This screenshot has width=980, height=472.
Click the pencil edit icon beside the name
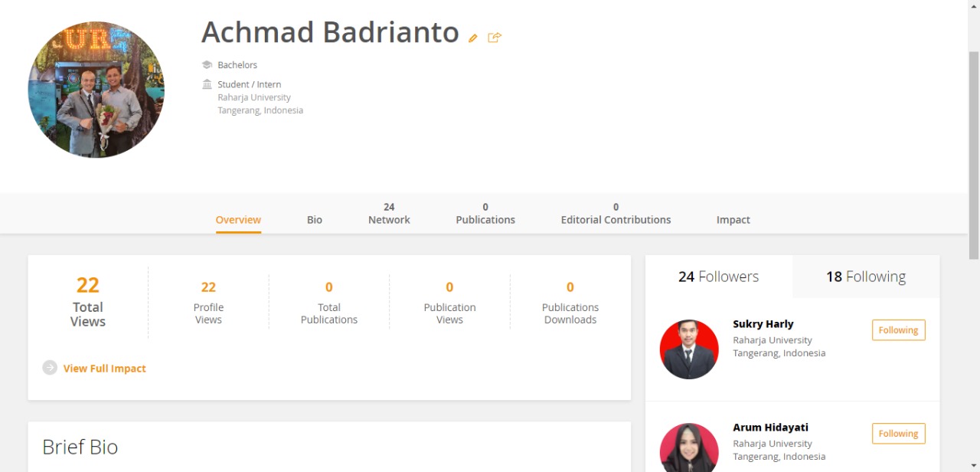[473, 38]
